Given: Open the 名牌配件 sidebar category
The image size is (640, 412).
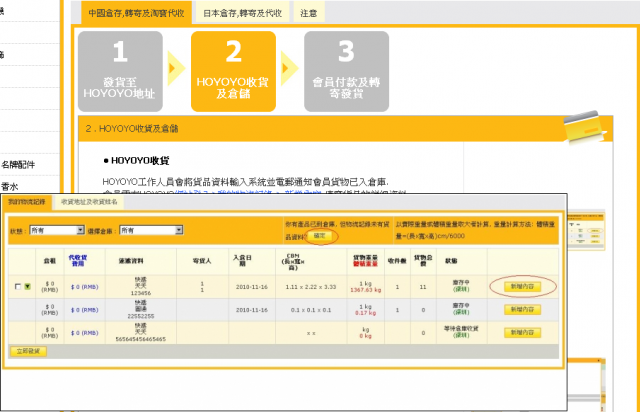Looking at the screenshot, I should 18,165.
